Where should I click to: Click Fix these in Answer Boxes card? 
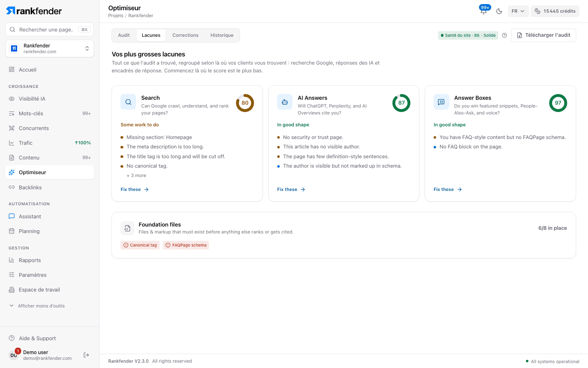click(448, 189)
